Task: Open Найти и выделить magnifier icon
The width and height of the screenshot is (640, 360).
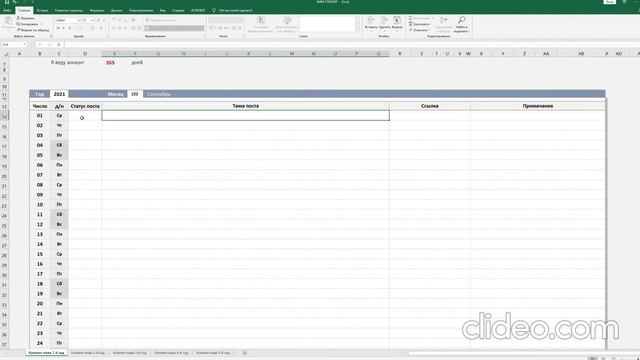Action: [x=461, y=20]
